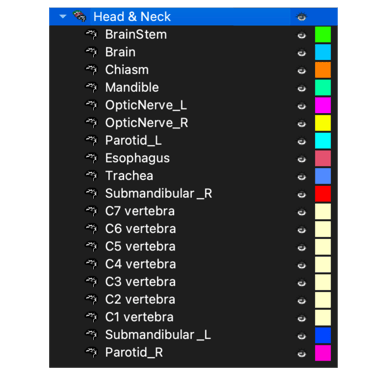Select the Head & Neck header row

pyautogui.click(x=193, y=17)
